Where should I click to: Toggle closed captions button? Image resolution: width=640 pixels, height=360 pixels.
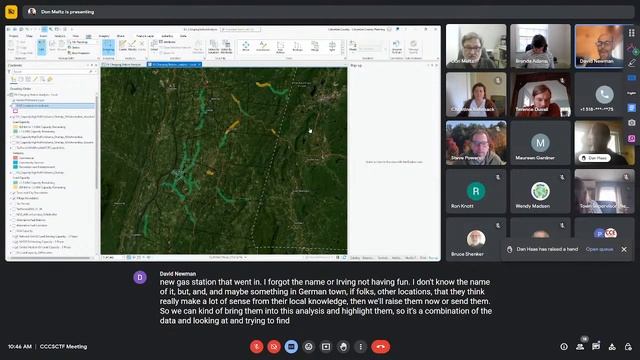point(291,347)
